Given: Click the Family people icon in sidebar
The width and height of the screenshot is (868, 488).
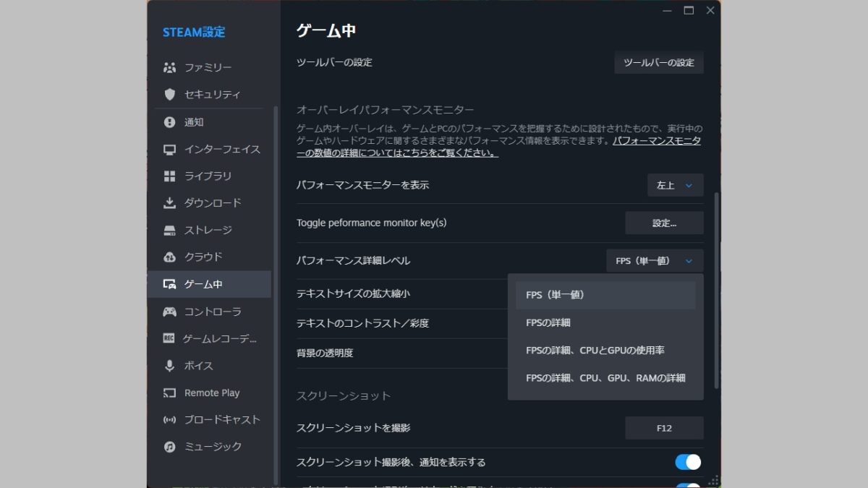Looking at the screenshot, I should pos(170,67).
